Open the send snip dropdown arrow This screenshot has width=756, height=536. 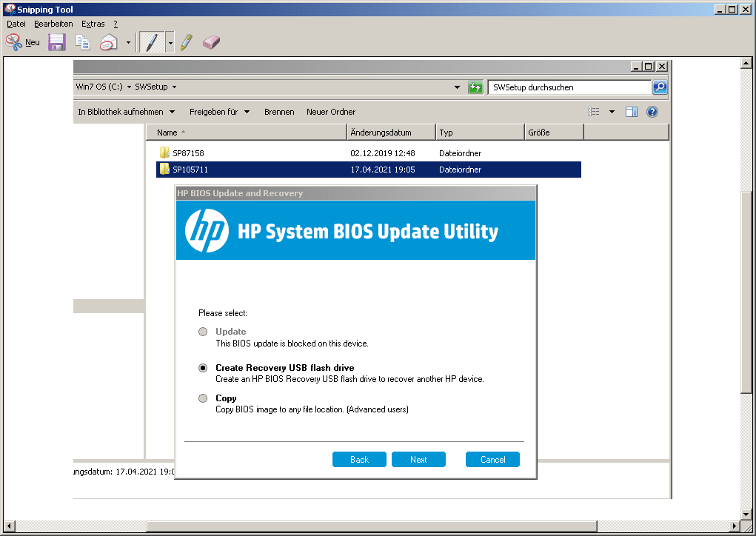click(x=128, y=42)
